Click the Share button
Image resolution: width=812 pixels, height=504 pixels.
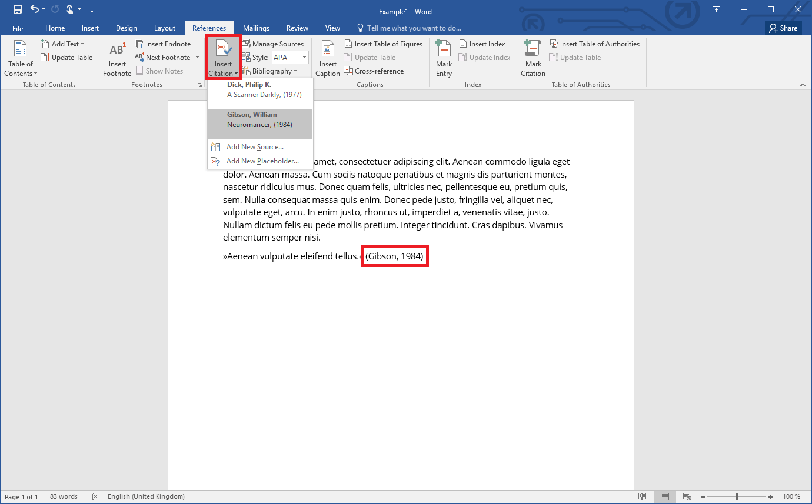(x=783, y=28)
